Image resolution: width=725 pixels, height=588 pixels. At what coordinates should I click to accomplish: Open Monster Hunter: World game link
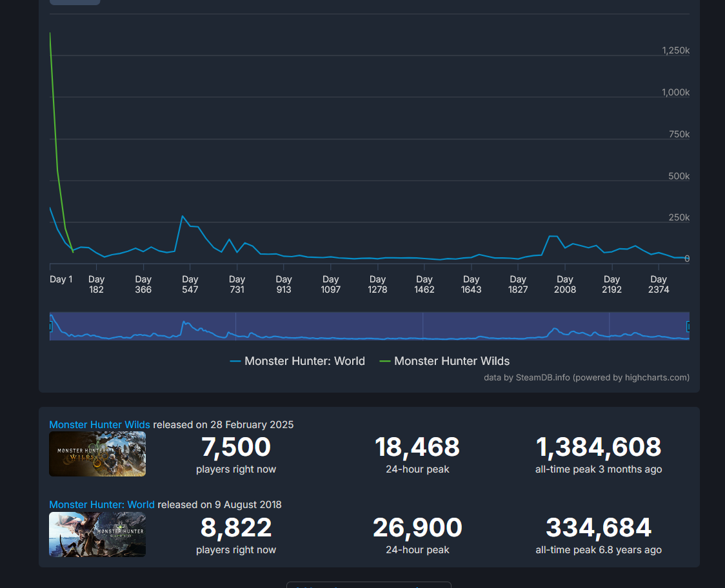click(x=102, y=504)
